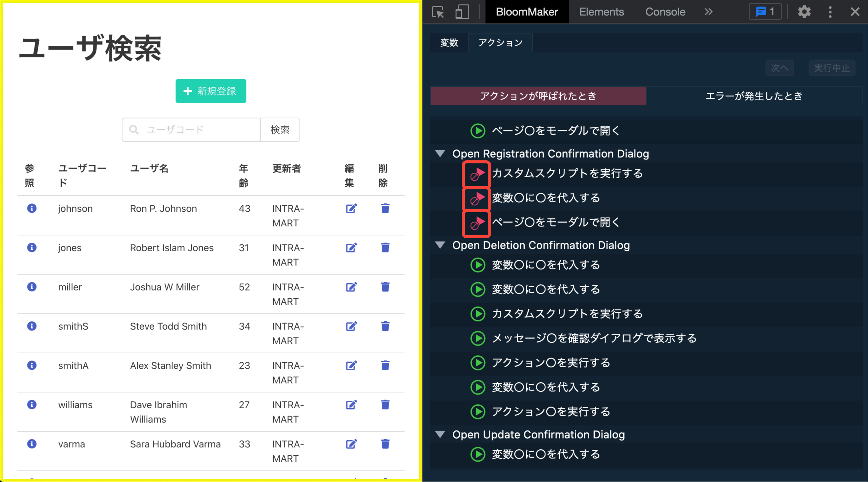This screenshot has height=482, width=868.
Task: Click DevTools inspect element picker icon
Action: pos(438,12)
